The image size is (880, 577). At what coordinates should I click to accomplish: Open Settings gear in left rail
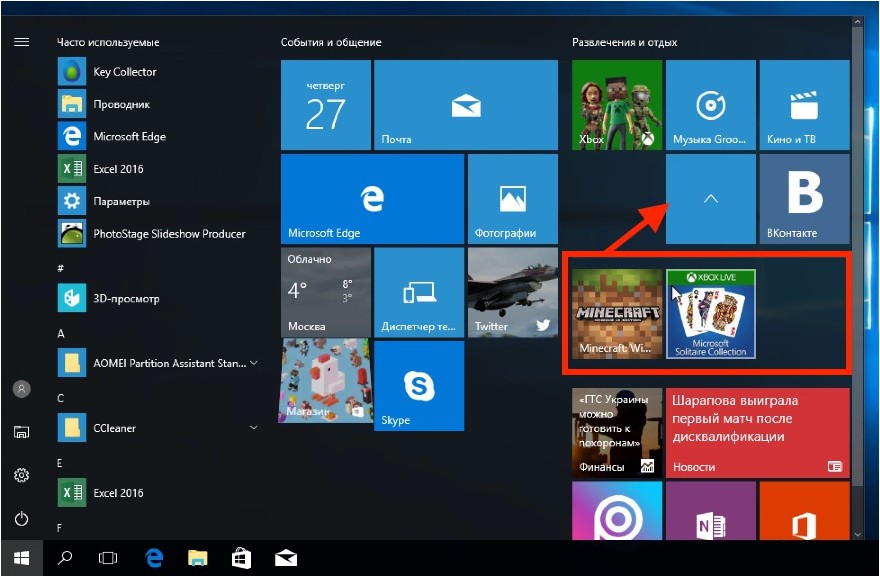pos(21,475)
